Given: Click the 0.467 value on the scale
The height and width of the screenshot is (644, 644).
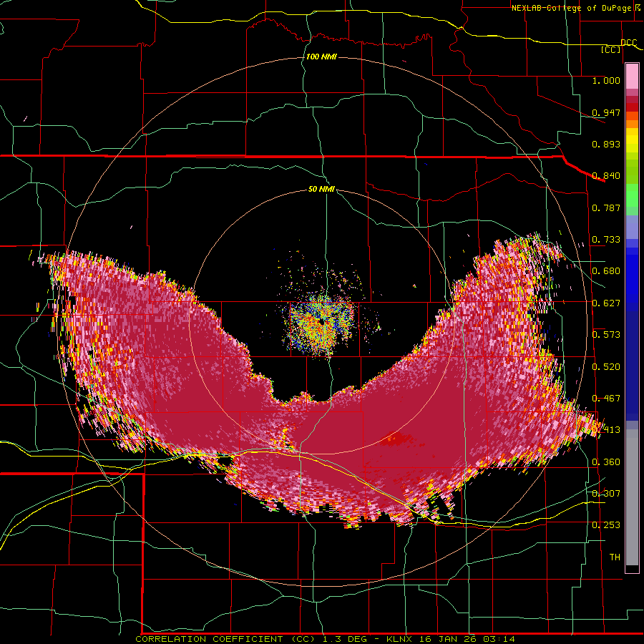Looking at the screenshot, I should (x=606, y=399).
